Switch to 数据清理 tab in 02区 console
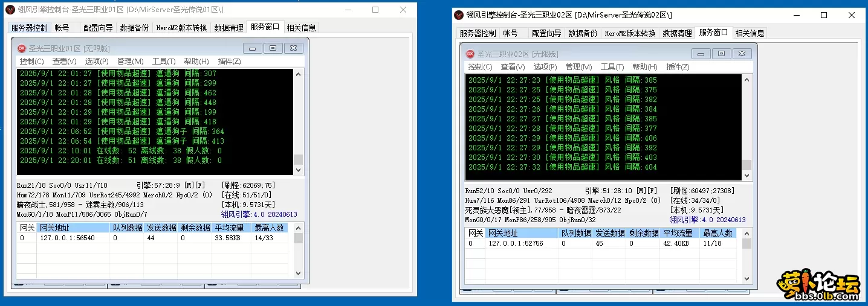The image size is (868, 306). click(x=677, y=33)
